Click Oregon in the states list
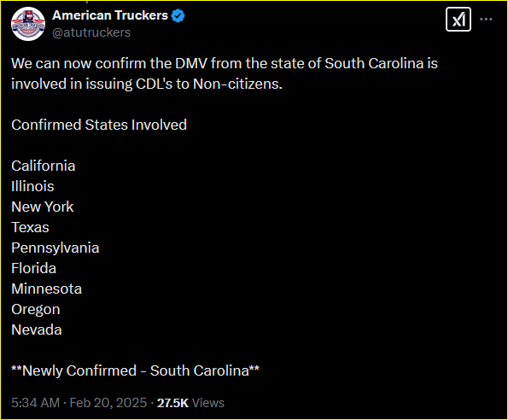The height and width of the screenshot is (420, 508). (36, 309)
